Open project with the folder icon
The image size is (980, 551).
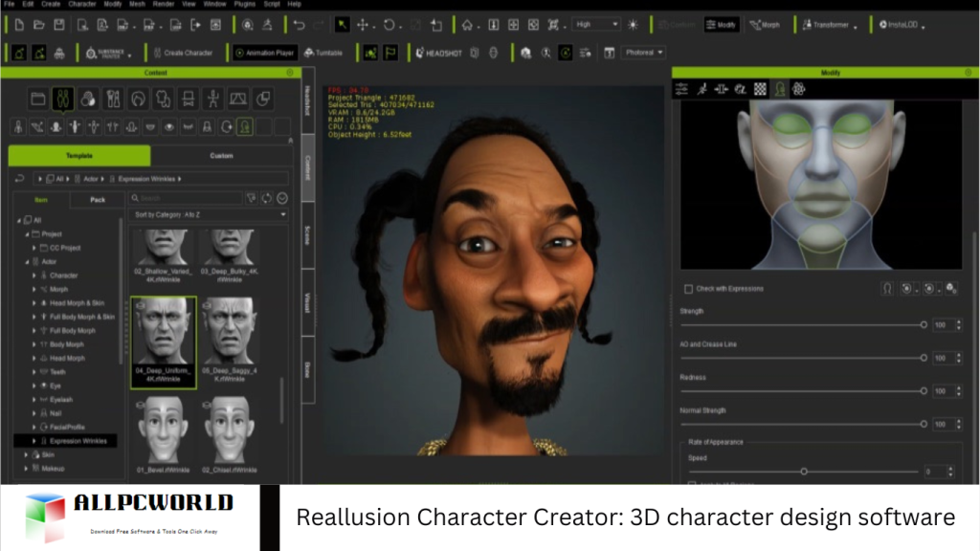pyautogui.click(x=38, y=25)
